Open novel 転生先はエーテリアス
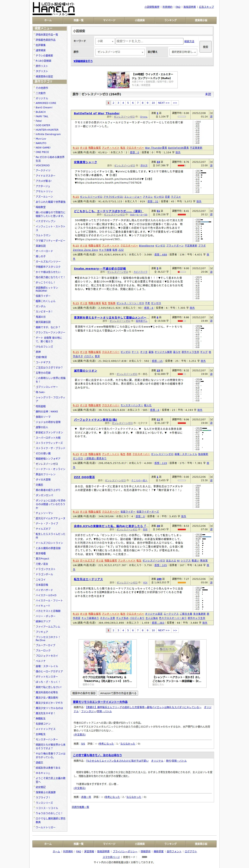This screenshot has height=868, width=249. coord(88,579)
